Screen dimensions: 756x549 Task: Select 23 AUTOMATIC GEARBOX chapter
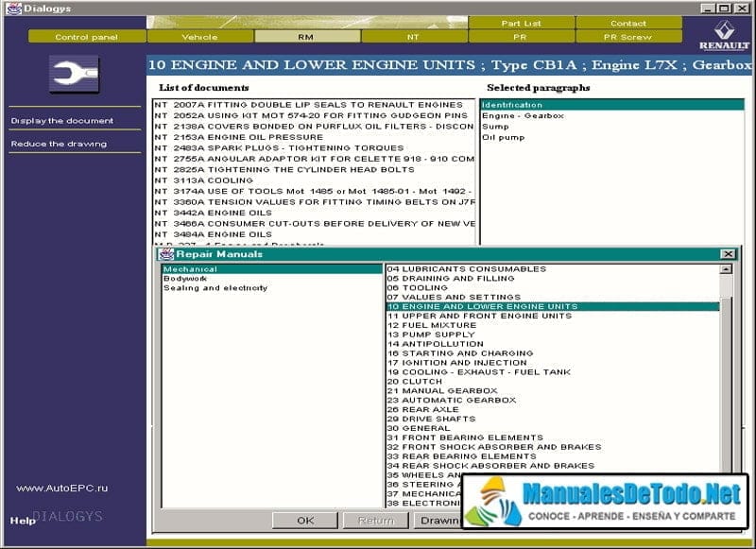[452, 400]
